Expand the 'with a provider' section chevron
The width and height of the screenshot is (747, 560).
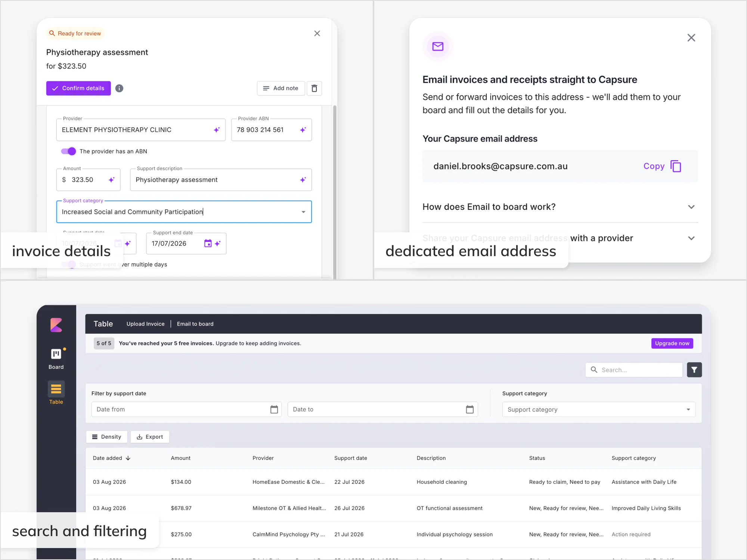click(x=691, y=238)
